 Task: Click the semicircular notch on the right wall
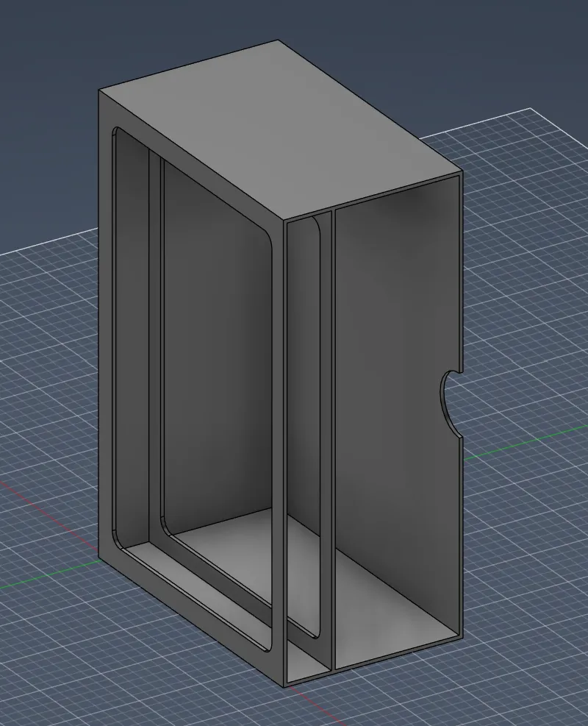451,403
